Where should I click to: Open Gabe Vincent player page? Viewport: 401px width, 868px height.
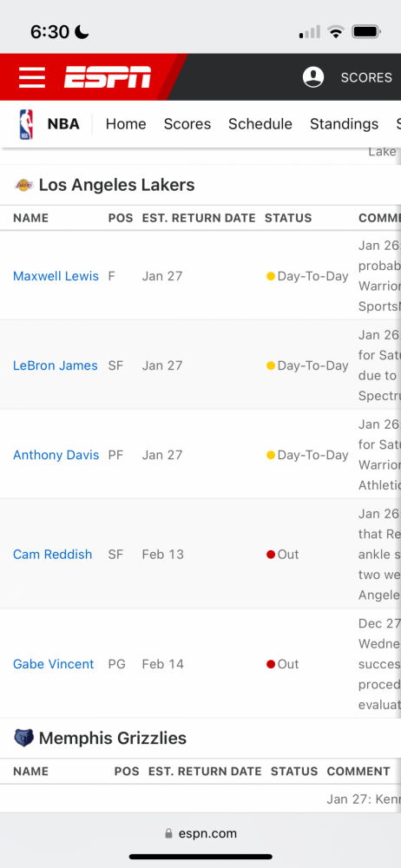pos(54,664)
